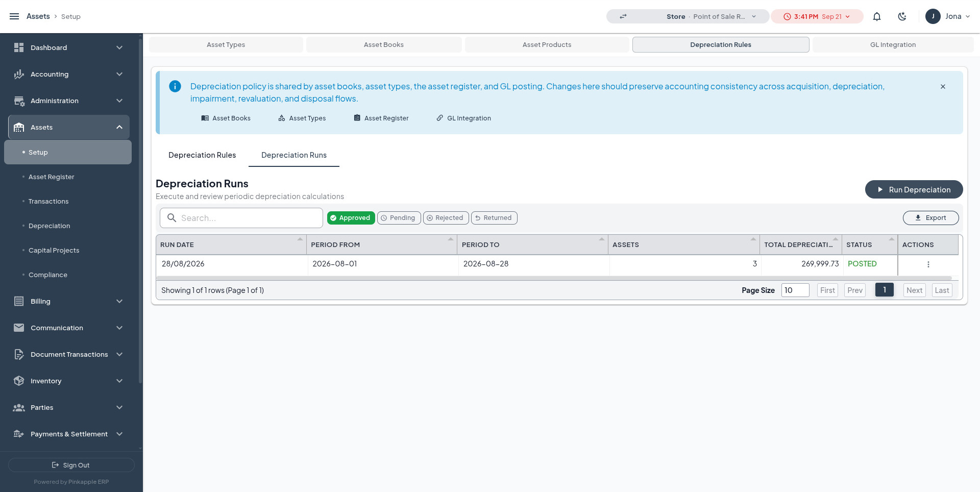Toggle the Approved status filter
The width and height of the screenshot is (980, 492).
coord(351,218)
